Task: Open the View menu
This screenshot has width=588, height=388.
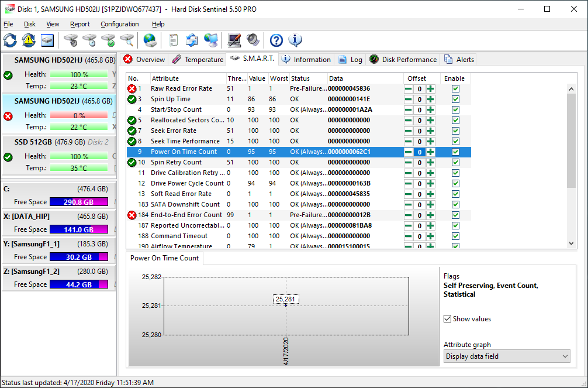Action: [x=53, y=24]
